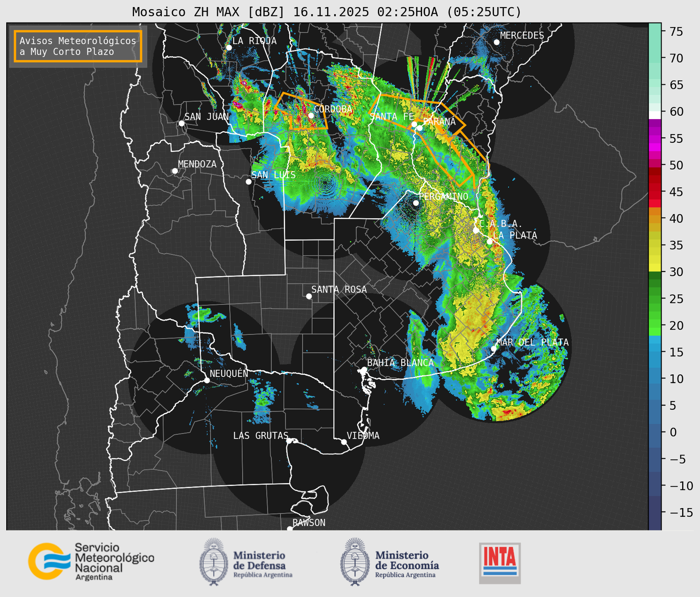Select the CÓRDOBA city marker dot
This screenshot has width=700, height=597.
(x=311, y=115)
